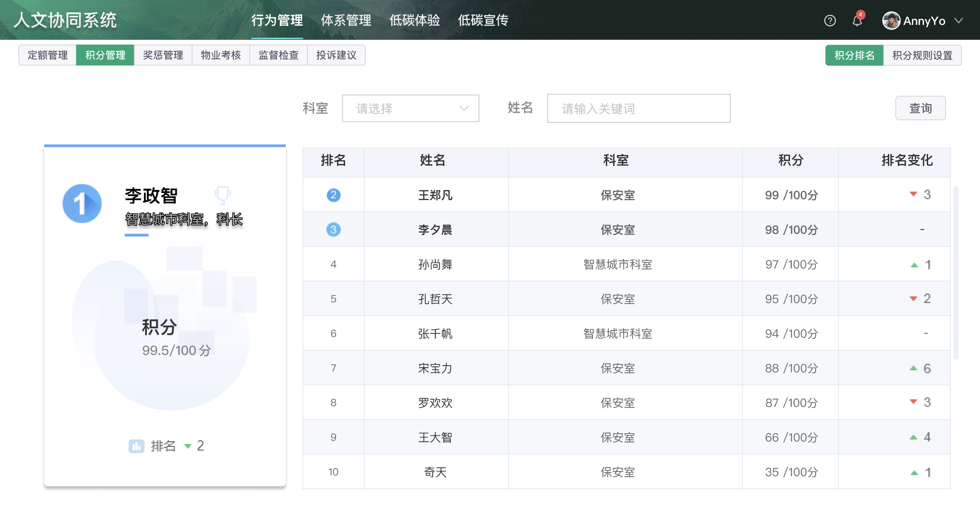Click the rank 3 badge for 李夕晨

point(334,230)
